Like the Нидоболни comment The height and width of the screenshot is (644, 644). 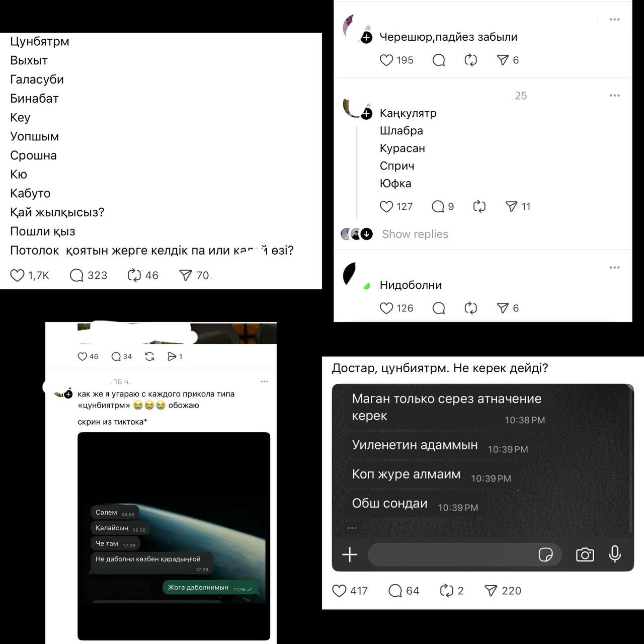pos(386,308)
